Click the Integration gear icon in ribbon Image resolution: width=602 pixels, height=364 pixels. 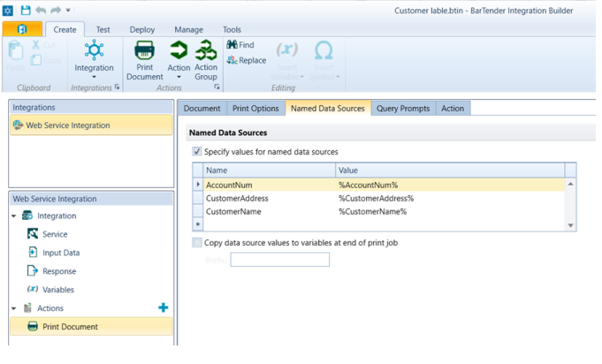pos(94,50)
